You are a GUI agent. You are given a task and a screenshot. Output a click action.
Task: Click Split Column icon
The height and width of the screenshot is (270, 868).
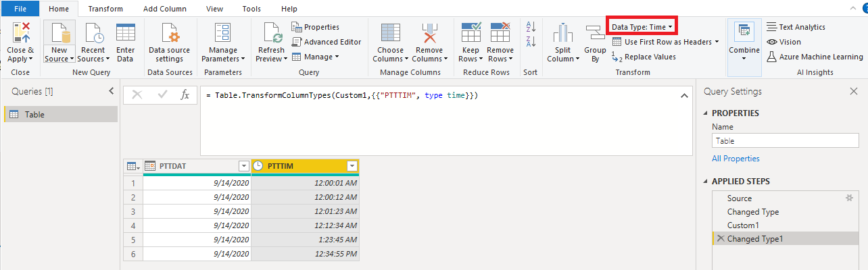(x=563, y=34)
